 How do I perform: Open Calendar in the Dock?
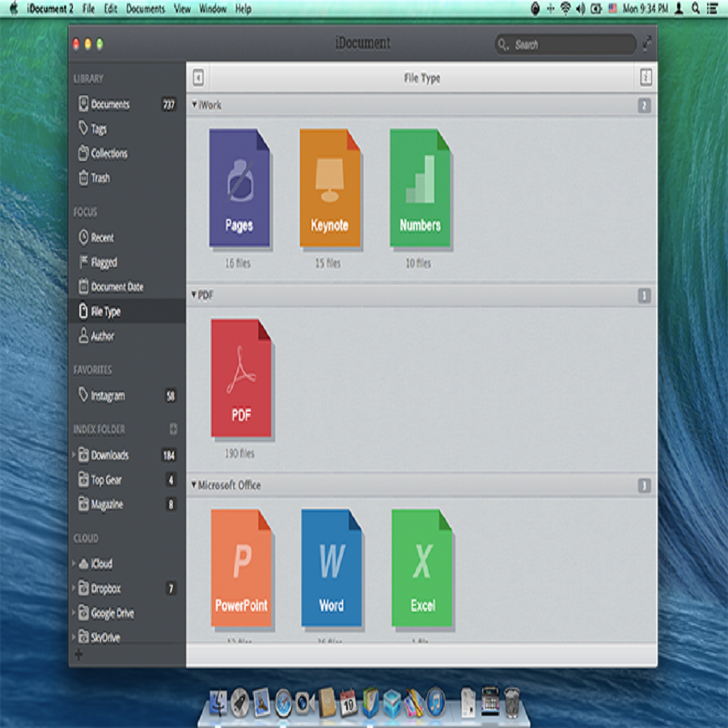[x=348, y=702]
